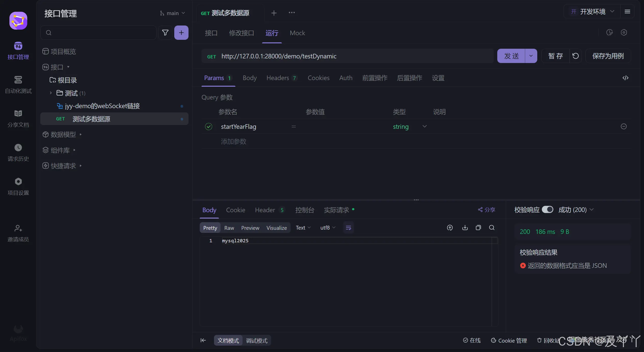Click the generate code icon
Viewport: 644px width, 352px height.
pos(625,78)
